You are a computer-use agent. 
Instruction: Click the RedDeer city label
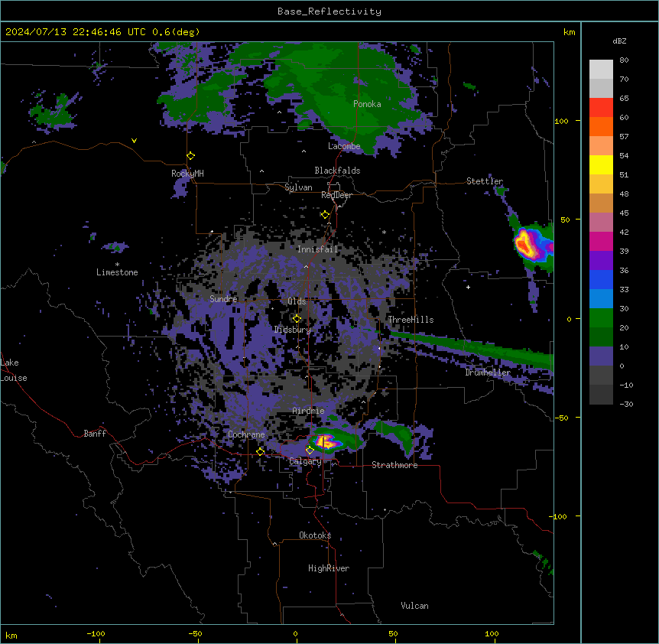(x=336, y=195)
